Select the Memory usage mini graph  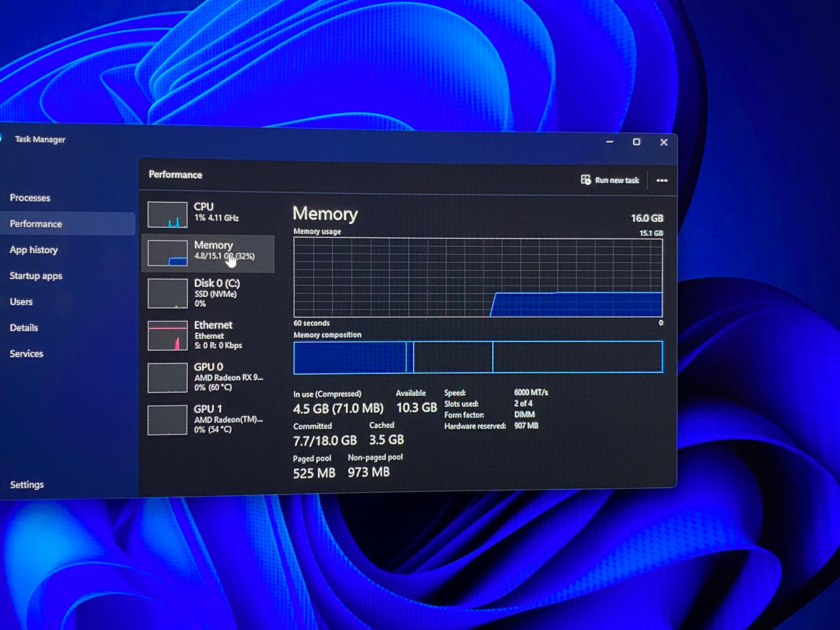coord(167,253)
